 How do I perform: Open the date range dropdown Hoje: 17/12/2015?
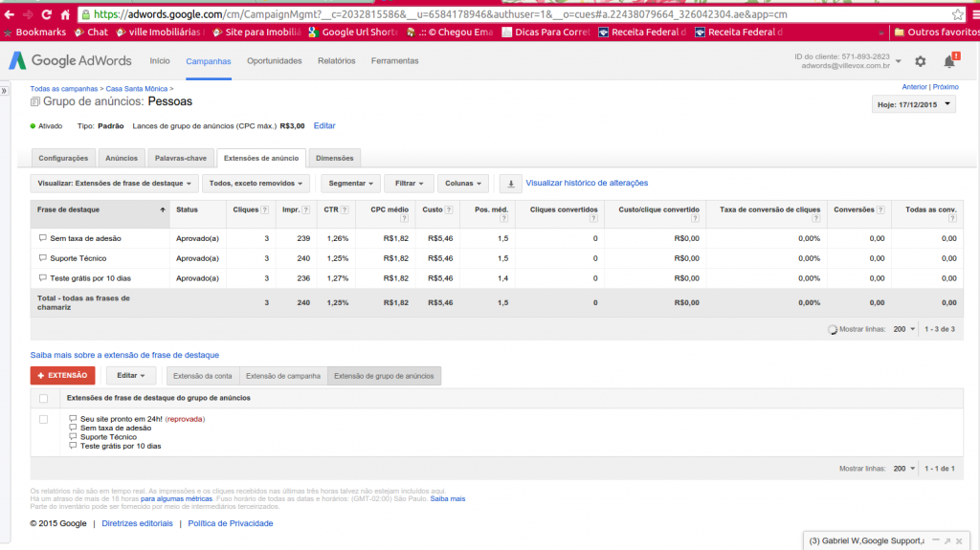pos(915,105)
